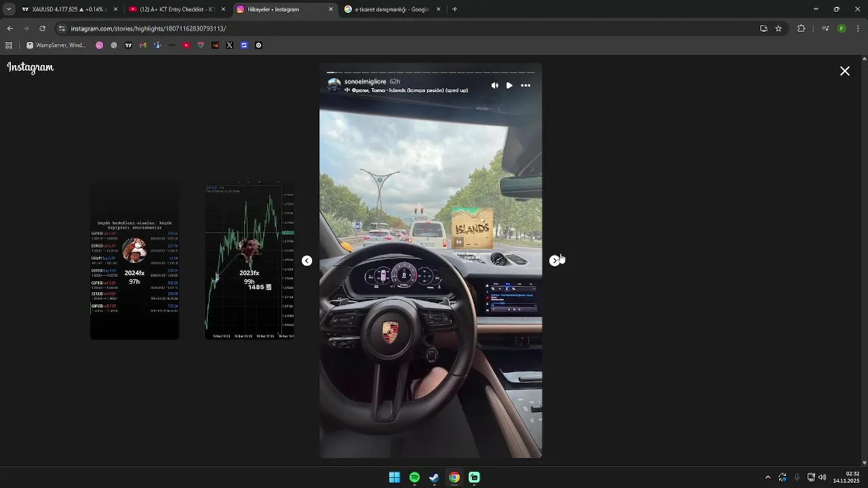This screenshot has height=488, width=868.
Task: Open the apps grid in bookmarks bar
Action: 9,45
